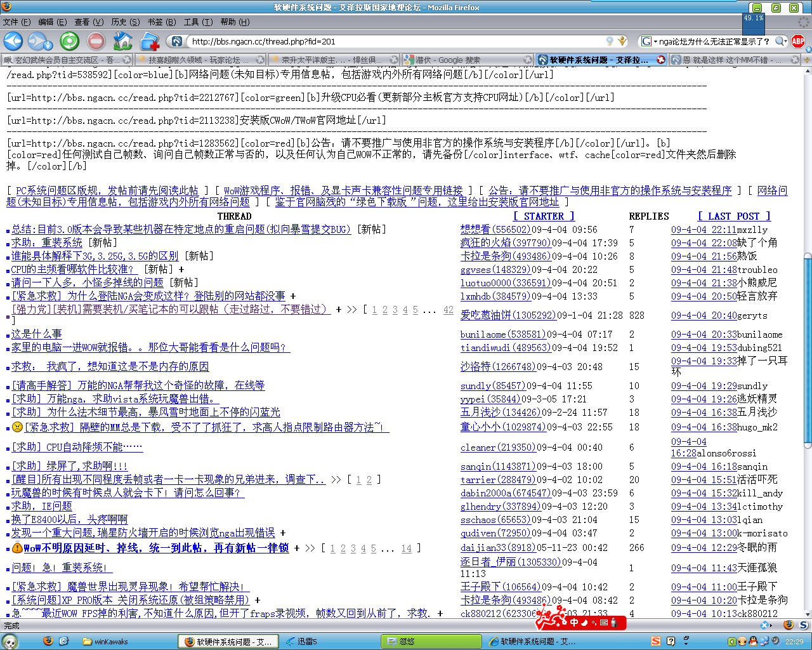Switch to the 潜伏 - Google 搜索 tab
The image size is (812, 650).
[x=468, y=60]
